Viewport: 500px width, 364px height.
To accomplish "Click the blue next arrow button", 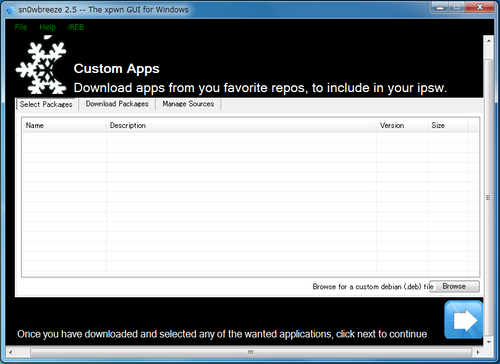I will pos(464,320).
